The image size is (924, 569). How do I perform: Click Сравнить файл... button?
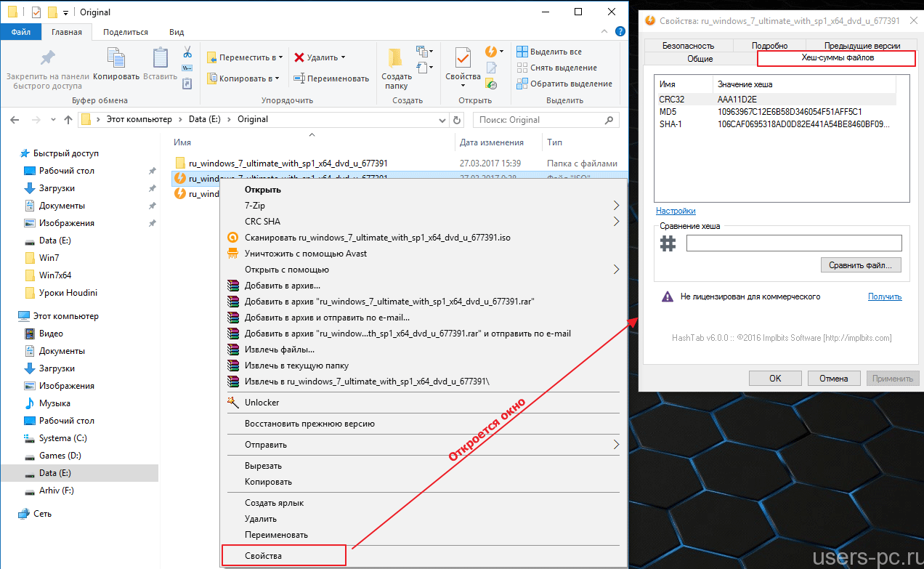(861, 265)
